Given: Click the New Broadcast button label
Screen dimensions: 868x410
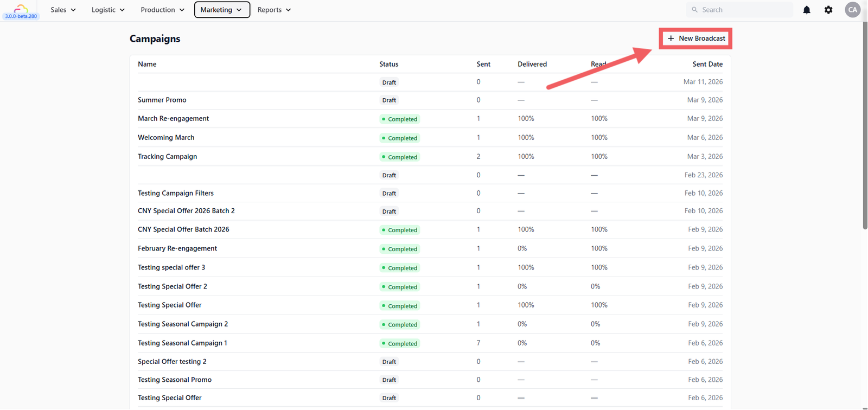Looking at the screenshot, I should [702, 39].
